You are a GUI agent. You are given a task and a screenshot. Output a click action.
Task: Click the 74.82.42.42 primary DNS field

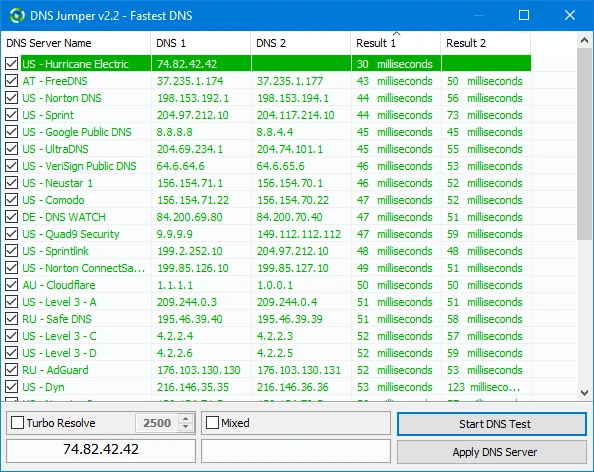click(101, 451)
